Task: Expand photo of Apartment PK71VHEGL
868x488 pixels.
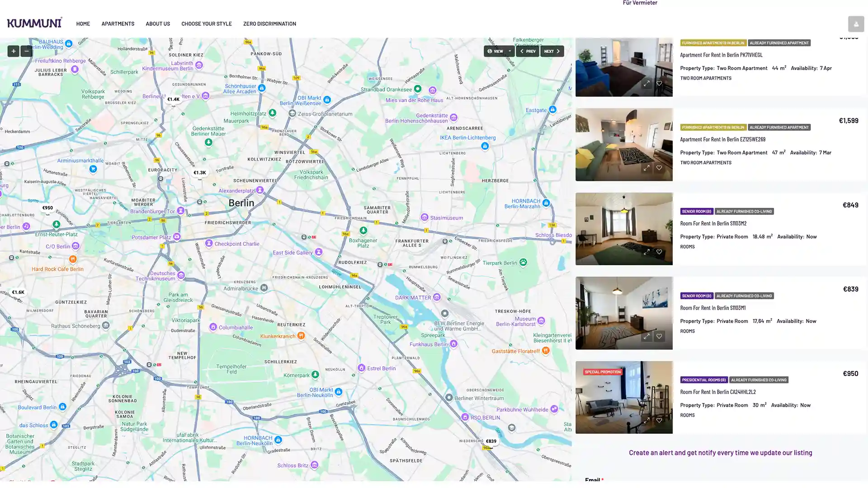Action: [x=646, y=84]
